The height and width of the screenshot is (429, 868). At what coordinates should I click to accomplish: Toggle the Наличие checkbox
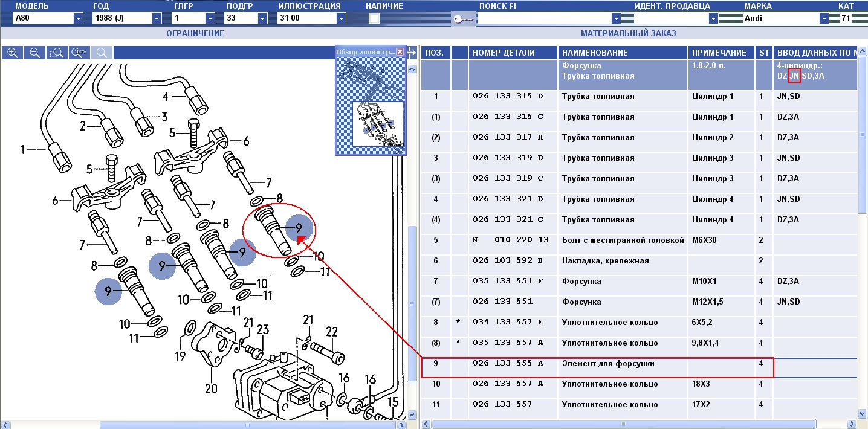pyautogui.click(x=374, y=18)
